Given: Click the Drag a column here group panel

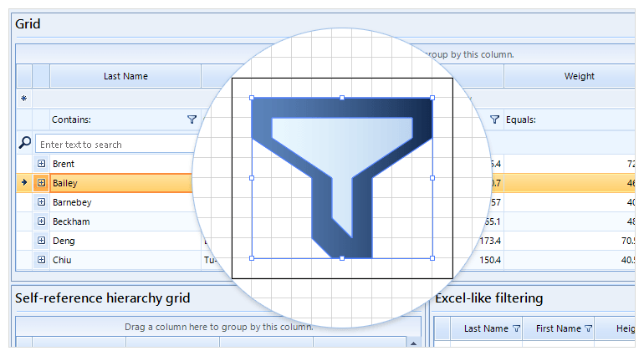Looking at the screenshot, I should 218,327.
